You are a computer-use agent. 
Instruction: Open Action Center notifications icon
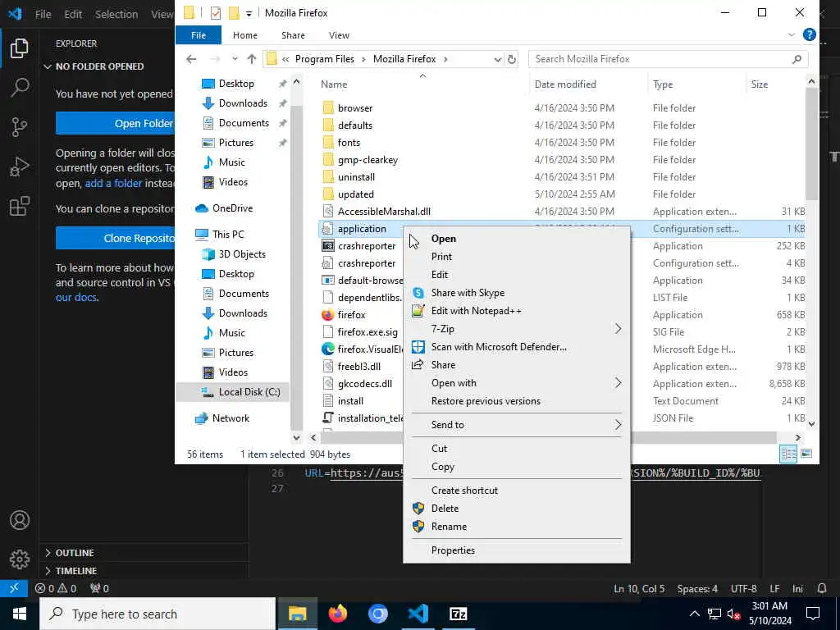pos(813,614)
